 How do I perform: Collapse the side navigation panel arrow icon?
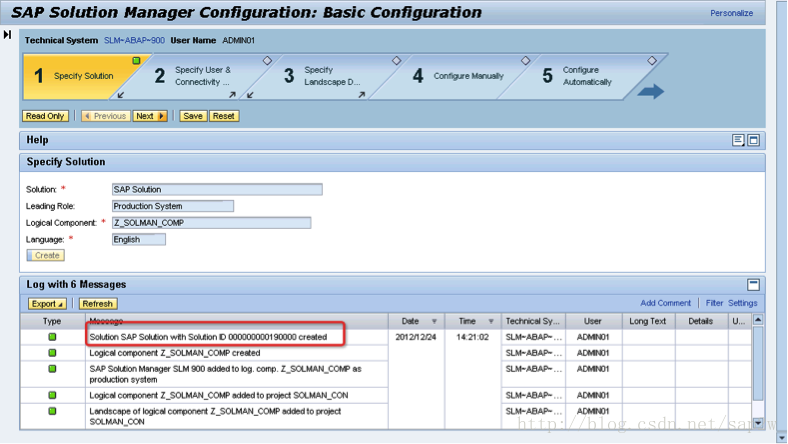[x=7, y=35]
